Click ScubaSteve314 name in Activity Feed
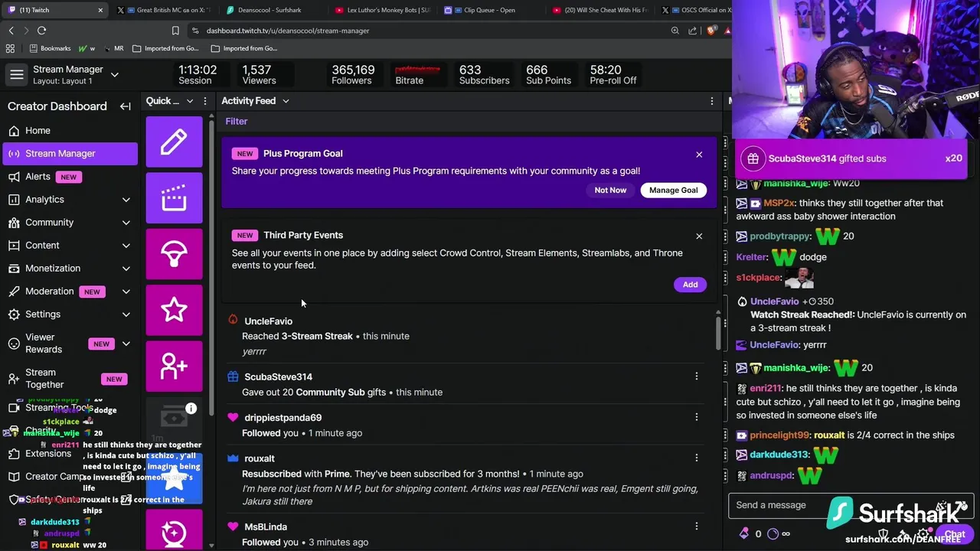The height and width of the screenshot is (551, 980). pos(278,377)
